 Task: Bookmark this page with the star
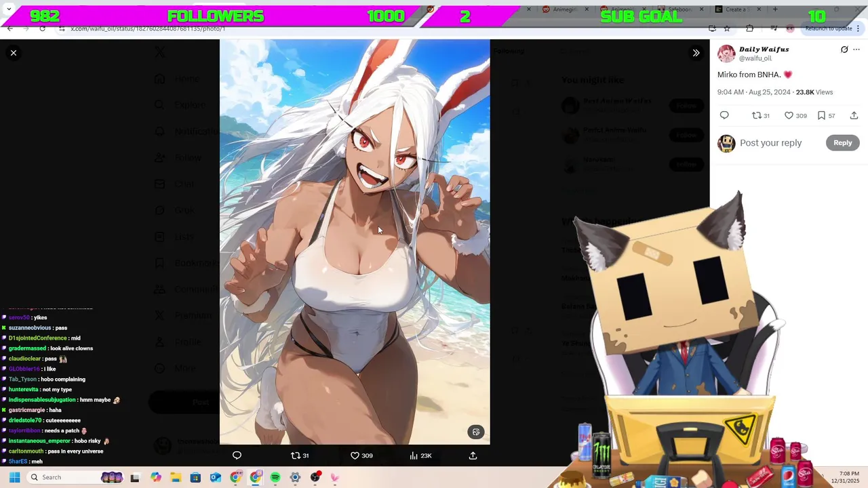pos(727,28)
